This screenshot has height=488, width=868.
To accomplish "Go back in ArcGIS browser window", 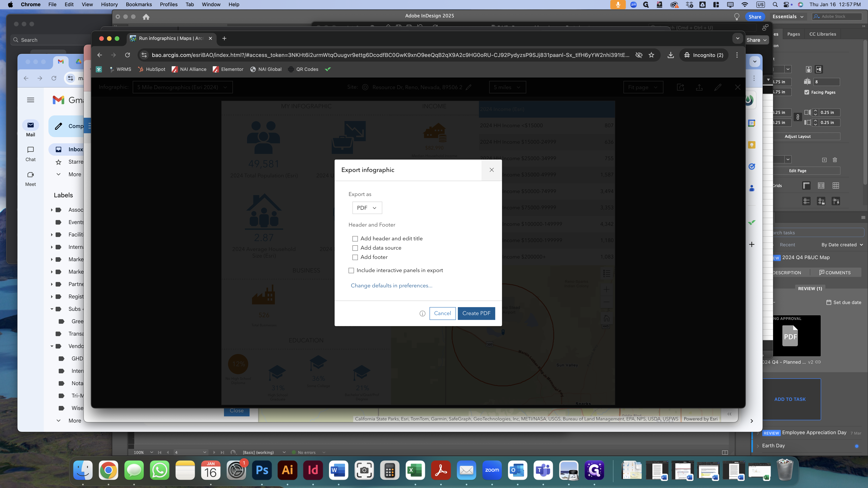I will [99, 55].
